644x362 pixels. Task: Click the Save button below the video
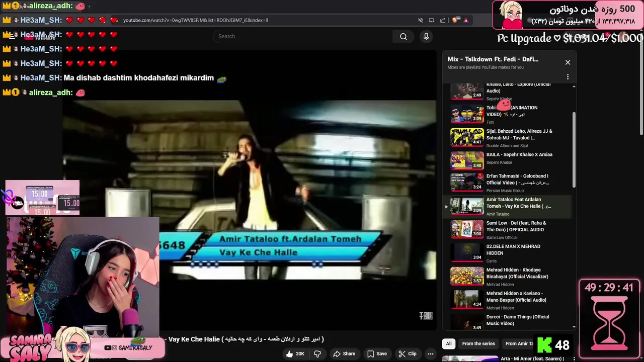click(377, 354)
